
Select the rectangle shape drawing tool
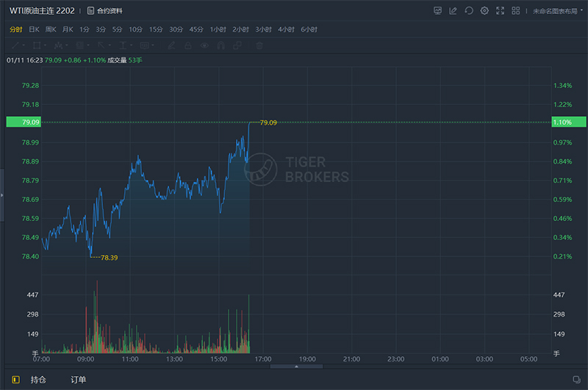(x=37, y=46)
